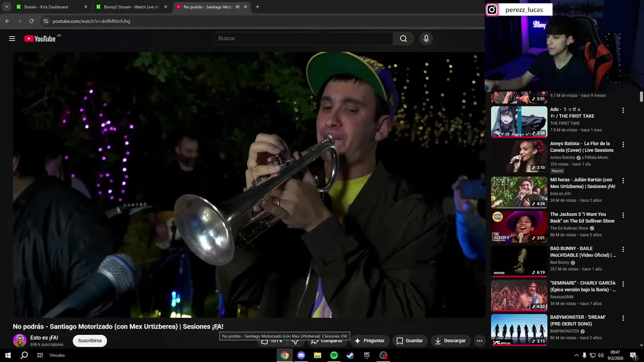
Task: Open the Esto es ¡FA! channel avatar
Action: click(20, 340)
